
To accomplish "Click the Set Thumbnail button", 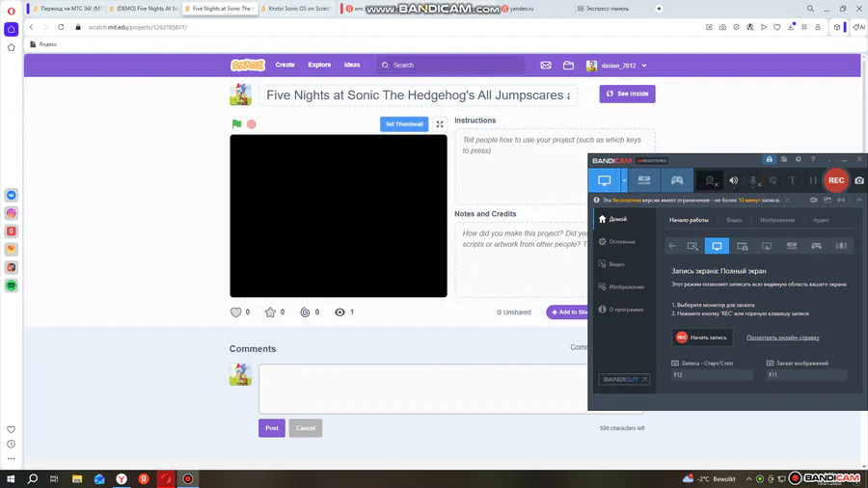I will [x=404, y=124].
